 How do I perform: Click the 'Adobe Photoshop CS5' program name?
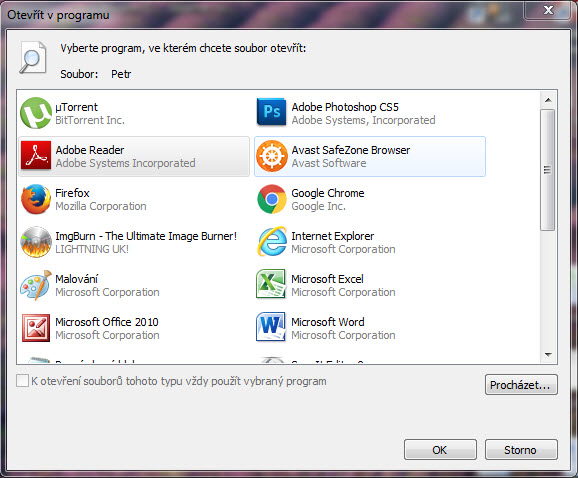point(345,107)
